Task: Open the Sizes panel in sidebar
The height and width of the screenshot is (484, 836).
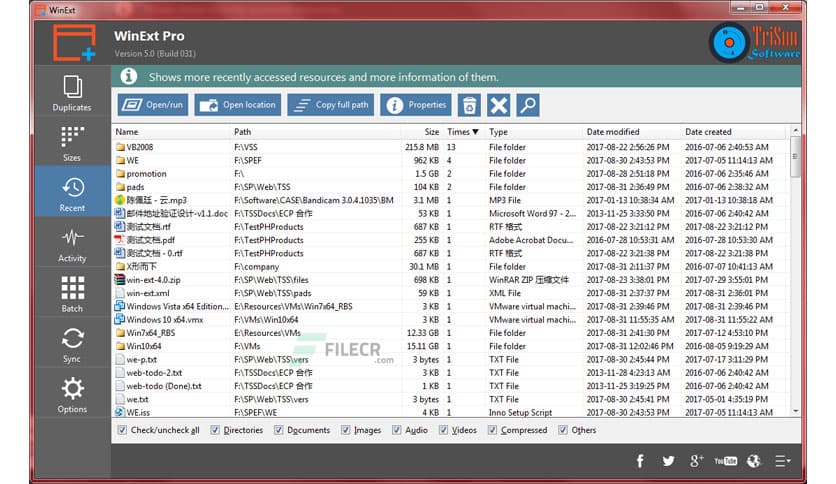Action: point(72,143)
